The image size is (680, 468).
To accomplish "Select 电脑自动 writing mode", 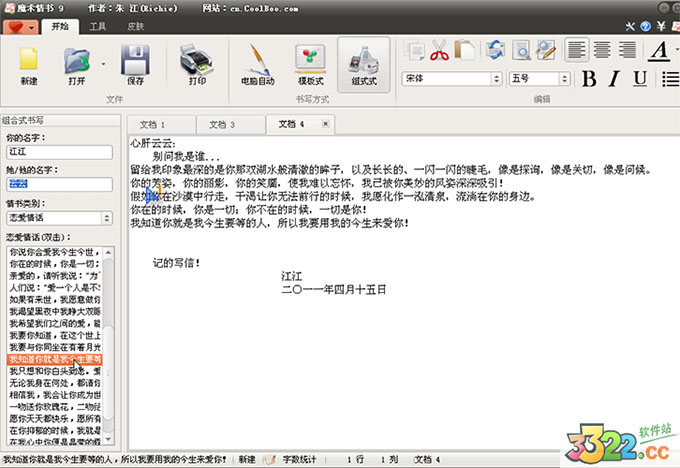I will tap(258, 65).
